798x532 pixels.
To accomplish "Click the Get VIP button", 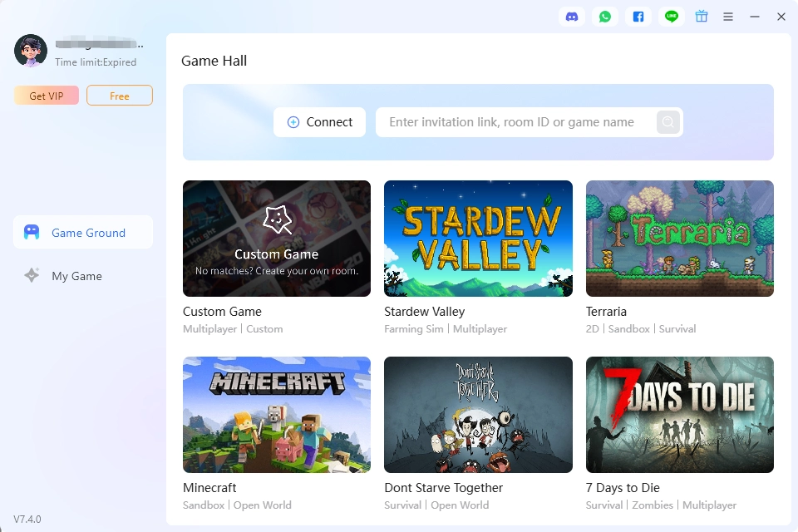I will [47, 96].
